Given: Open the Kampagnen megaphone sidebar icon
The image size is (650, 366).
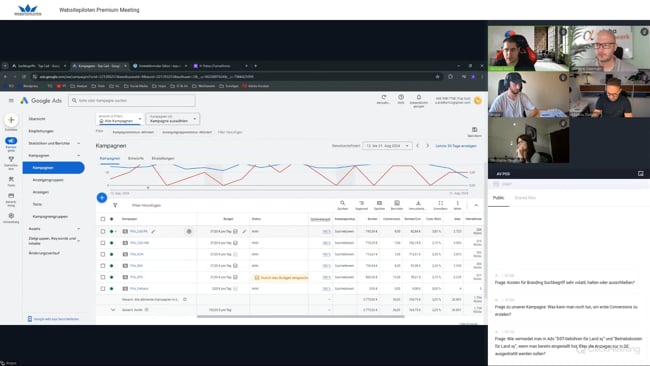Looking at the screenshot, I should (x=11, y=141).
